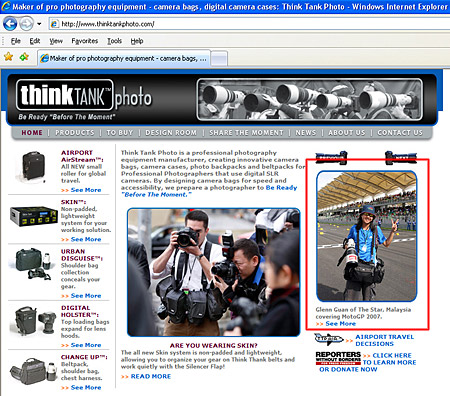Image resolution: width=450 pixels, height=396 pixels.
Task: Click the header banner of telephoto lenses
Action: coord(310,99)
